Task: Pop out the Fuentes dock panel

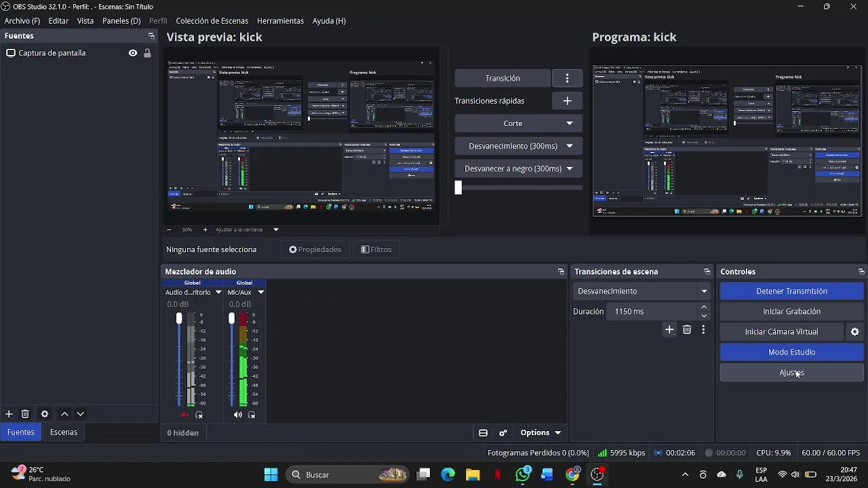Action: point(151,36)
